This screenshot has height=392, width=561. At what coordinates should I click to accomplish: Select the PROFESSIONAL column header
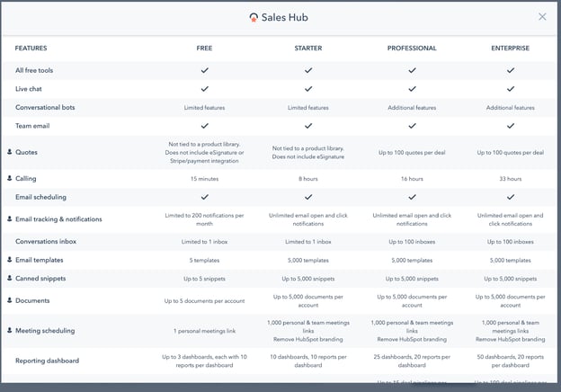(x=412, y=48)
